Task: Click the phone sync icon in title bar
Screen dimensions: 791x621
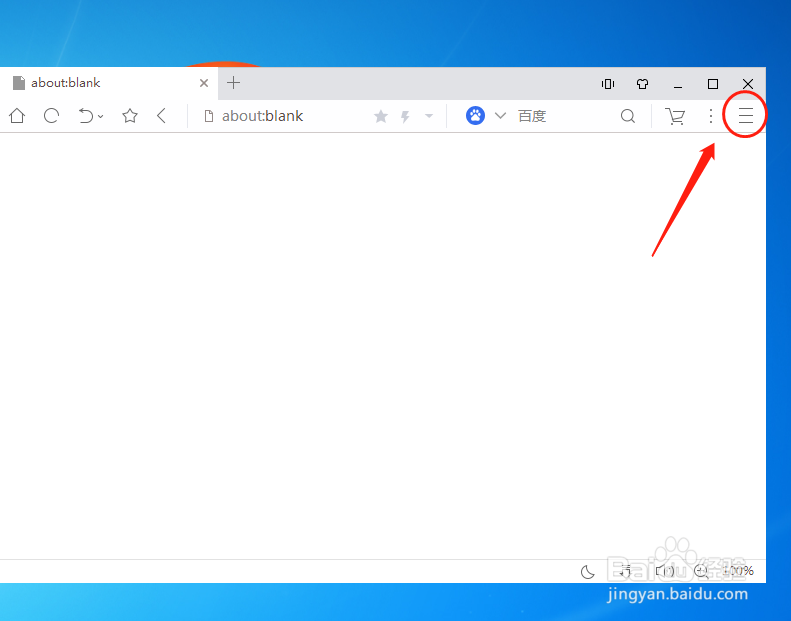Action: point(608,84)
